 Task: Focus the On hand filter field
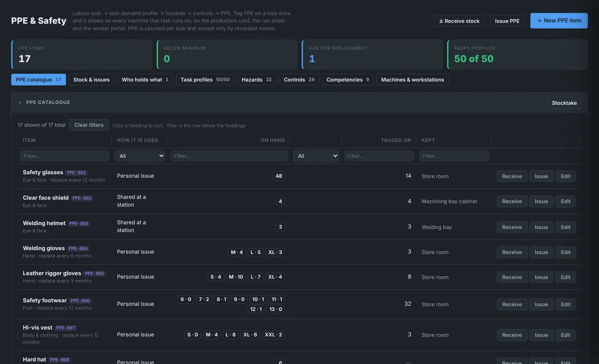pyautogui.click(x=229, y=156)
